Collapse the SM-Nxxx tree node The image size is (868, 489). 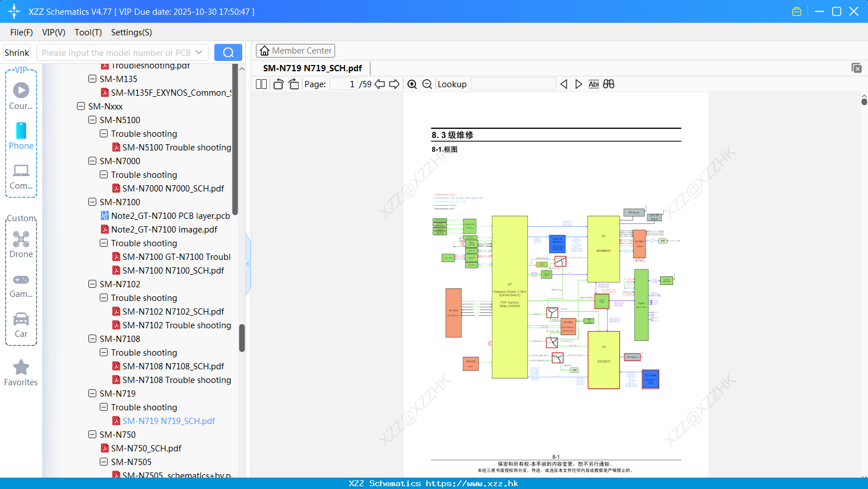81,106
